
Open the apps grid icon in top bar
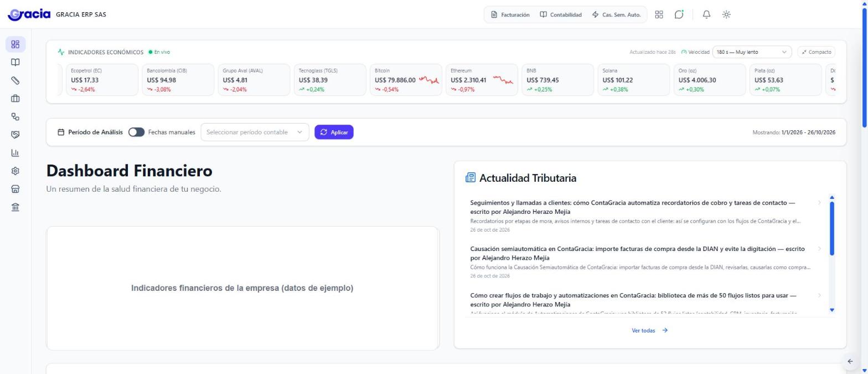click(x=659, y=15)
